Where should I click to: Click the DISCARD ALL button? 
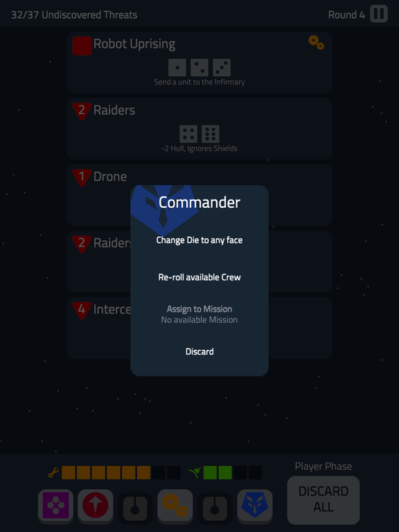[323, 500]
